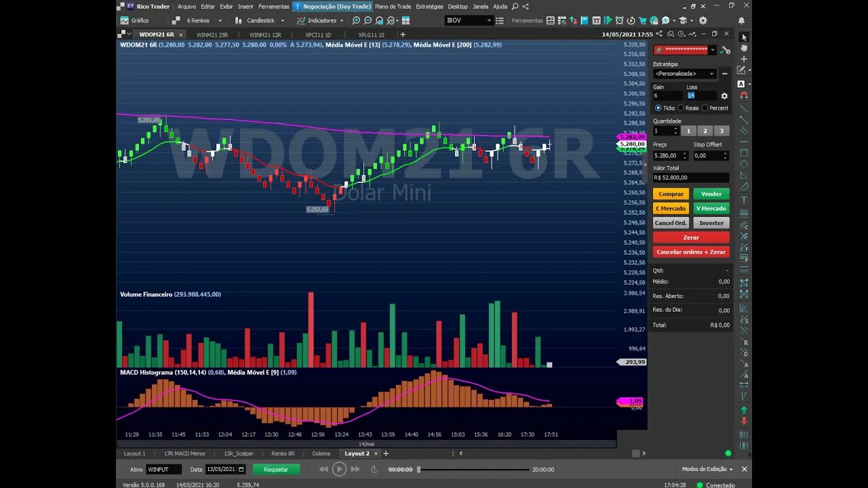Screen dimensions: 868x488
Task: Open the Candlestick chart type dropdown
Action: pyautogui.click(x=283, y=20)
